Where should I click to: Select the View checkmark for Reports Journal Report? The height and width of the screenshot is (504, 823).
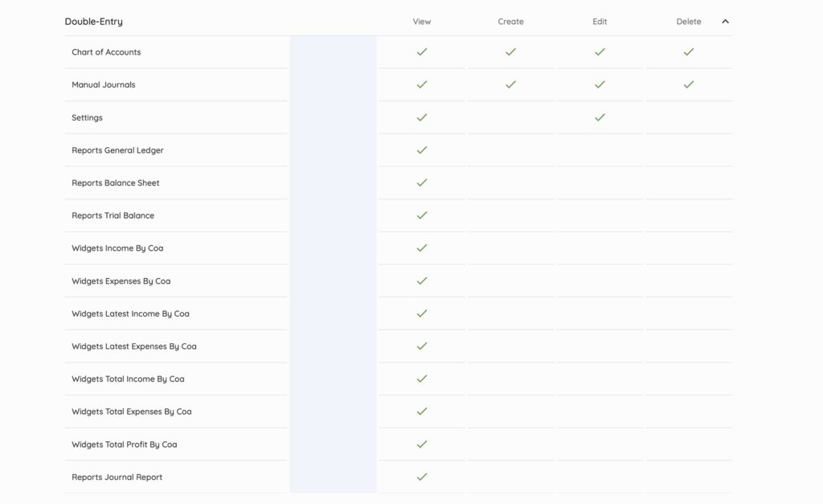[x=421, y=476]
